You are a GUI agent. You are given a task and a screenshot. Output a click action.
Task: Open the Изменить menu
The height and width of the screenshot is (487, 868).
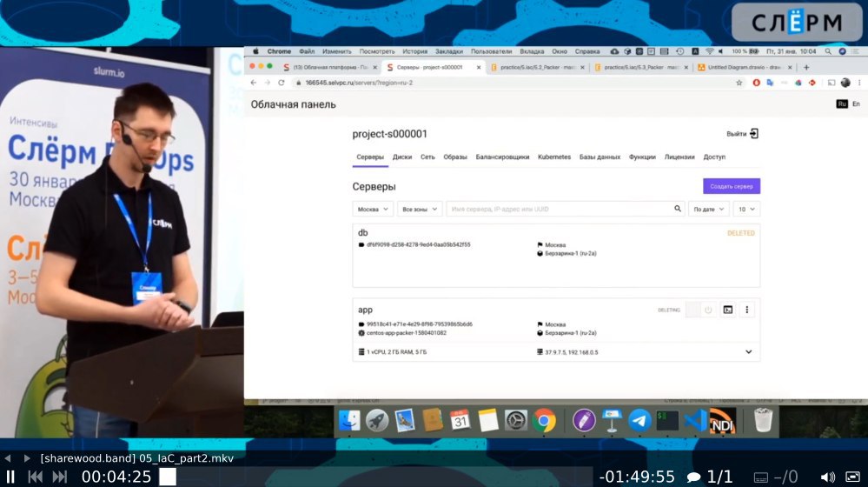[x=336, y=51]
